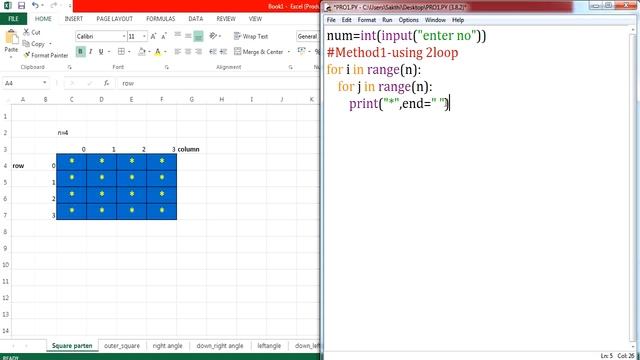Open the Name Box dropdown arrow
Image resolution: width=640 pixels, height=360 pixels.
pyautogui.click(x=44, y=83)
